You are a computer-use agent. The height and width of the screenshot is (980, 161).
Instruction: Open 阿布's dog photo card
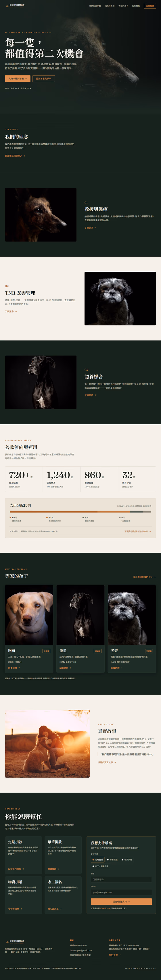click(x=29, y=615)
